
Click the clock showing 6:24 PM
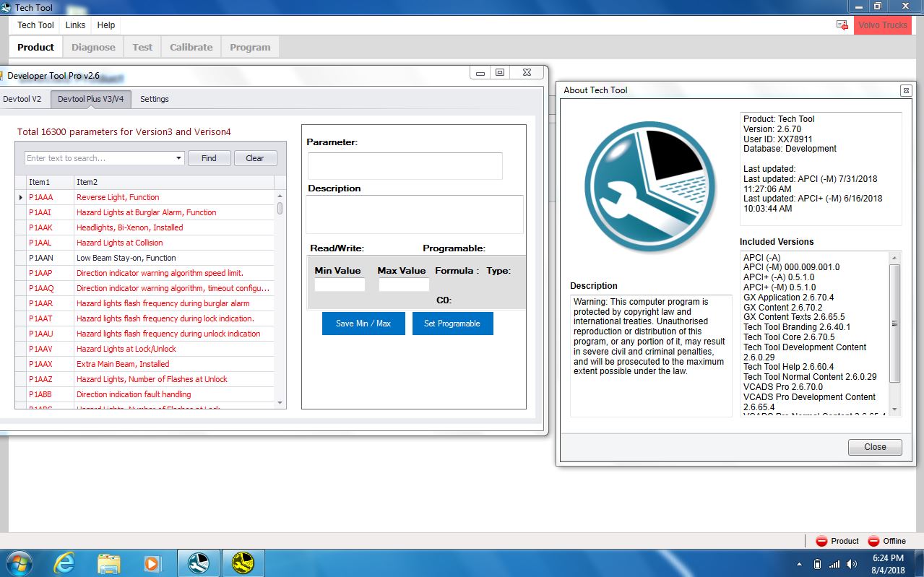(x=888, y=558)
